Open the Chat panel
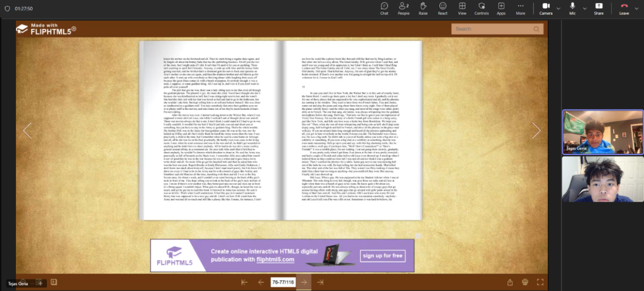644x291 pixels. pos(384,9)
